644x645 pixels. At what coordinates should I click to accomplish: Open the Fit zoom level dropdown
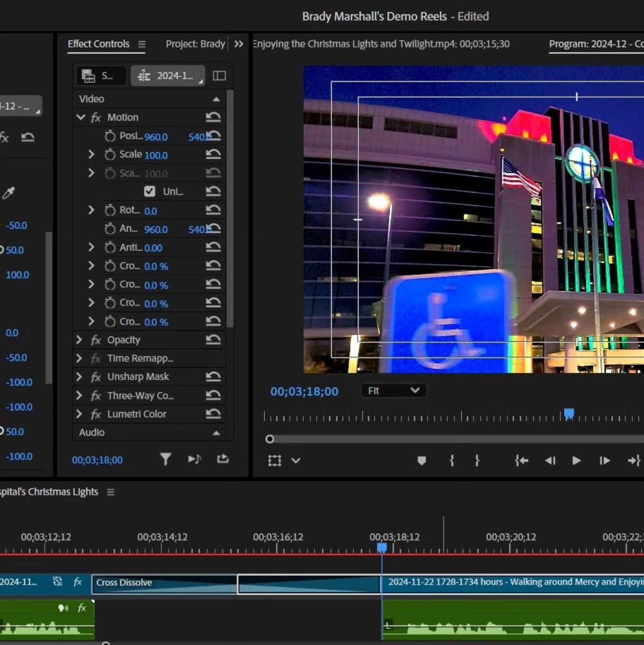click(x=394, y=391)
